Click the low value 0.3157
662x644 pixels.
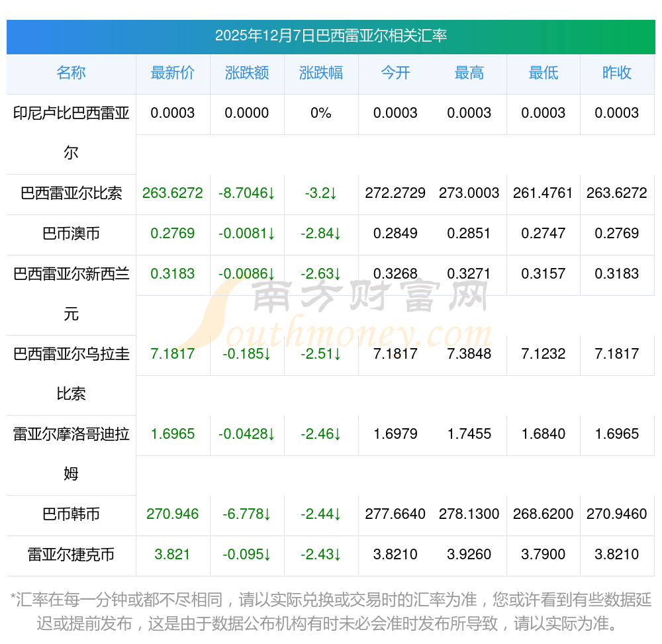(x=544, y=274)
